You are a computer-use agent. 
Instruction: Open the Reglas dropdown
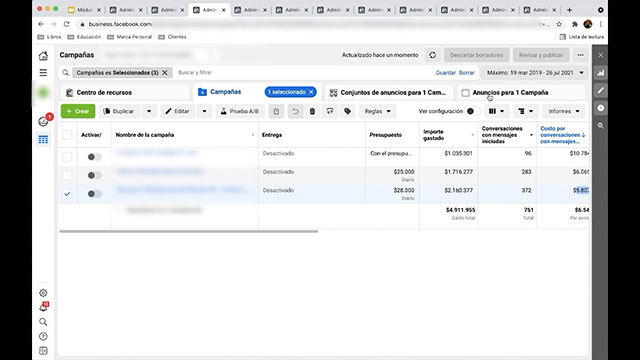pos(377,111)
